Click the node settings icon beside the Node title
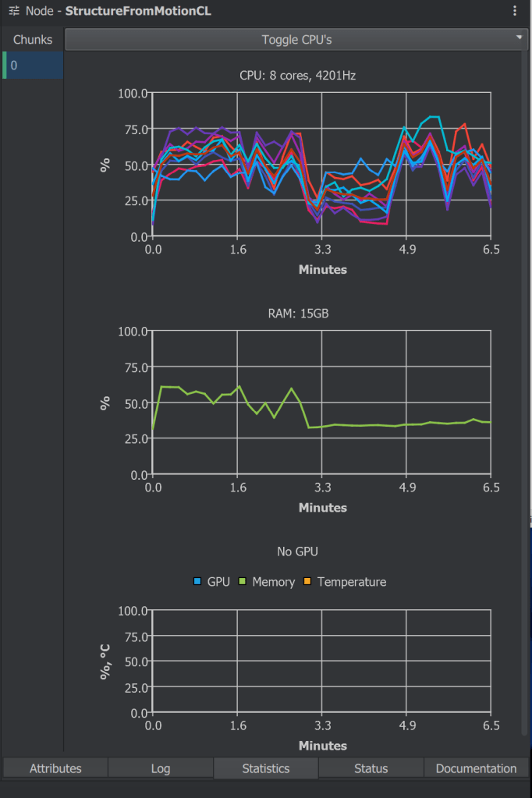The width and height of the screenshot is (532, 798). coord(14,12)
